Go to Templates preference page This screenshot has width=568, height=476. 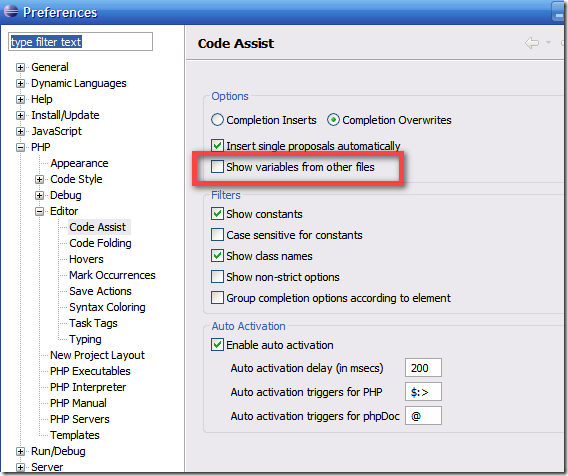click(75, 435)
